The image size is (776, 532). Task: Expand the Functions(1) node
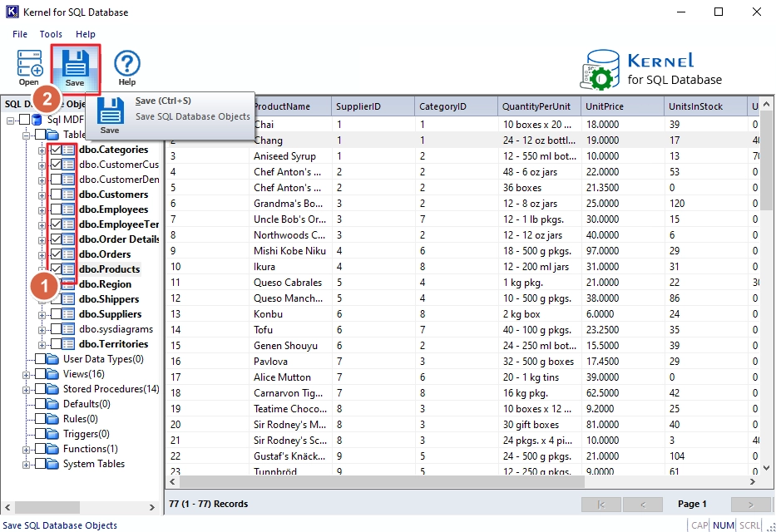27,450
